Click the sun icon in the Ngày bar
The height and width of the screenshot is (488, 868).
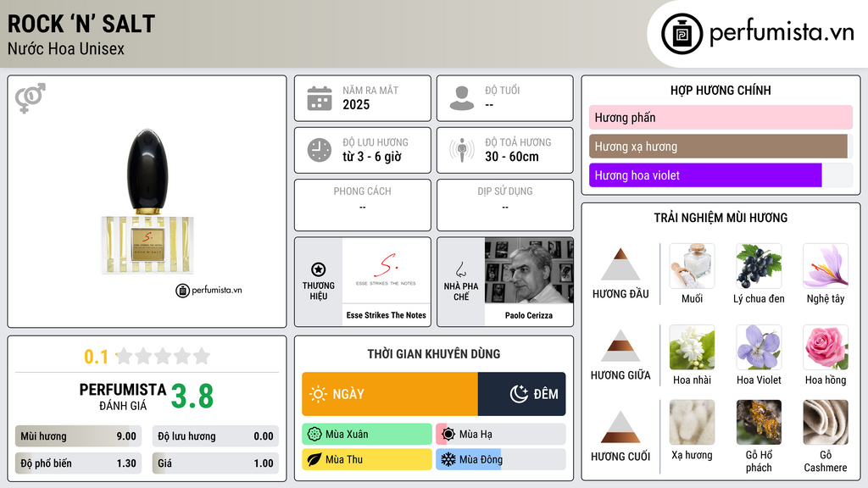coord(318,394)
